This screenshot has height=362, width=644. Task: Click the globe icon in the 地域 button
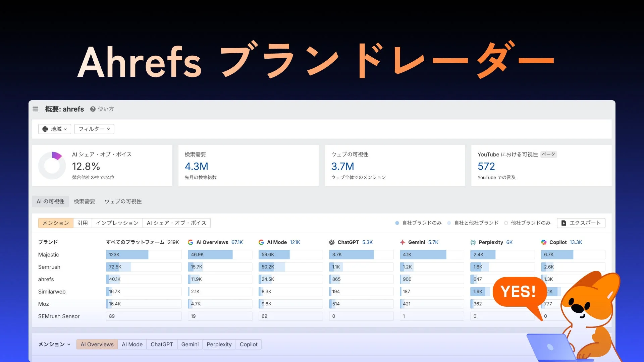(x=45, y=129)
